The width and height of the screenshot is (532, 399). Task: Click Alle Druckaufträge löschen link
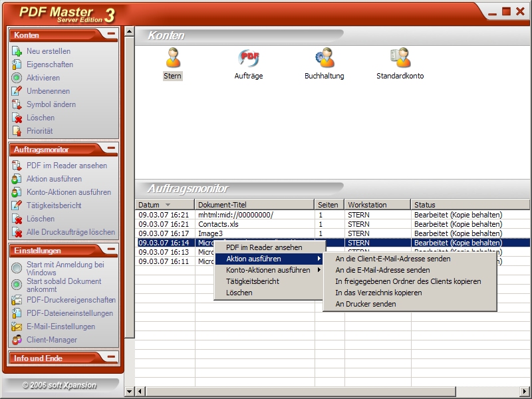tap(71, 232)
